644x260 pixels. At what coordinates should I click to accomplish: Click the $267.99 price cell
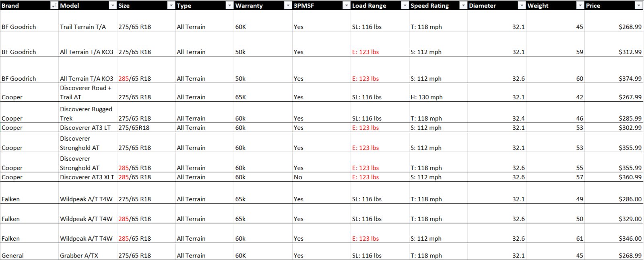click(614, 92)
